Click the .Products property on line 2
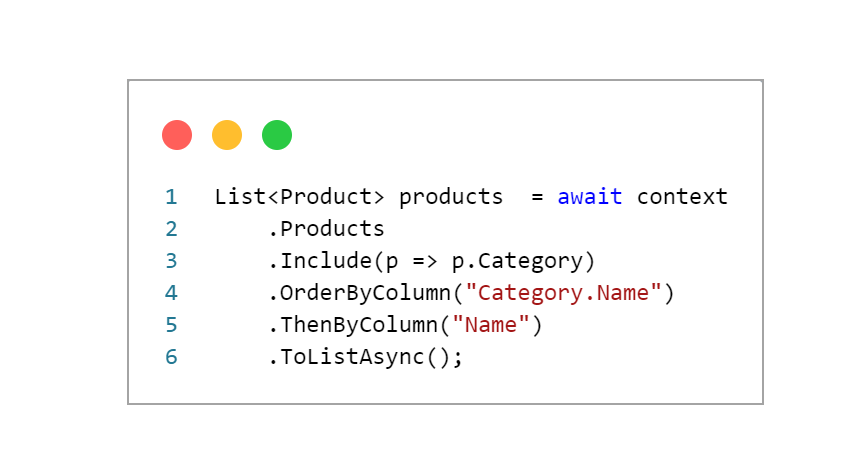Screen dimensions: 858x456 point(326,229)
